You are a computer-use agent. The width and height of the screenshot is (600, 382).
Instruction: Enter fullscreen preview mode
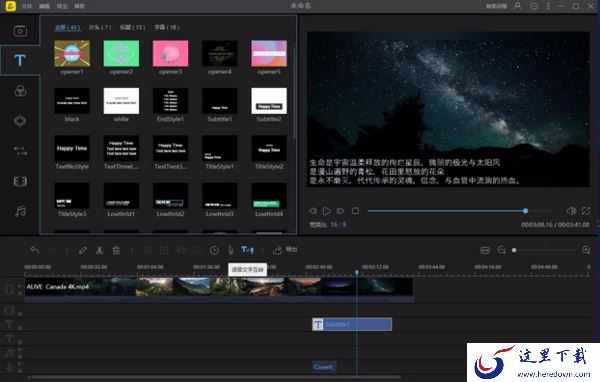(x=586, y=211)
